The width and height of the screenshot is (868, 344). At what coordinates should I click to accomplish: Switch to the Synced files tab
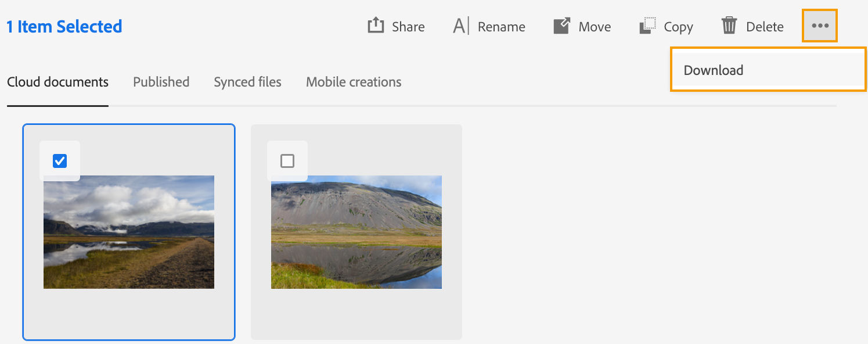247,81
